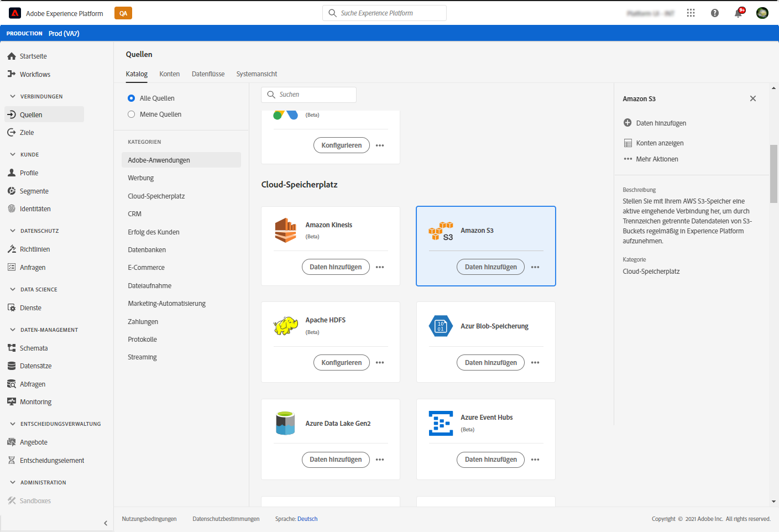Open the user profile avatar

[x=762, y=13]
